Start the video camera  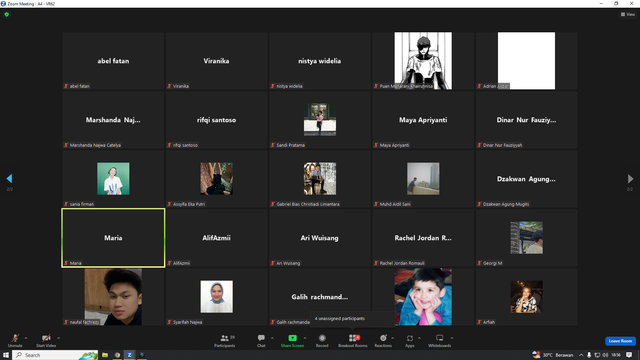click(46, 340)
